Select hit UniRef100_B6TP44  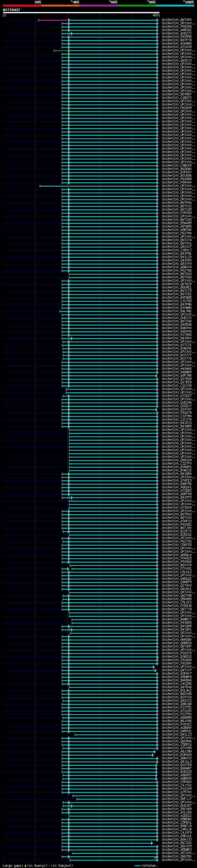[x=176, y=203]
